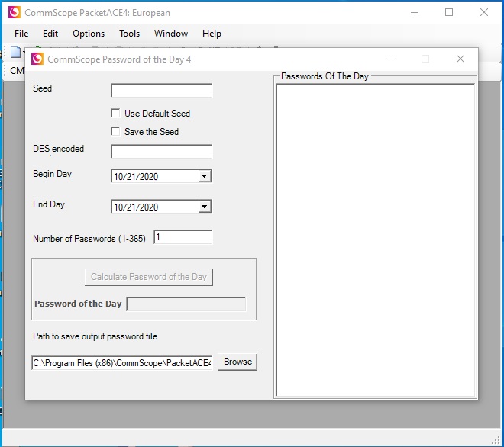Image resolution: width=504 pixels, height=447 pixels.
Task: Close the Password of the Day 4 dialog
Action: [x=460, y=59]
